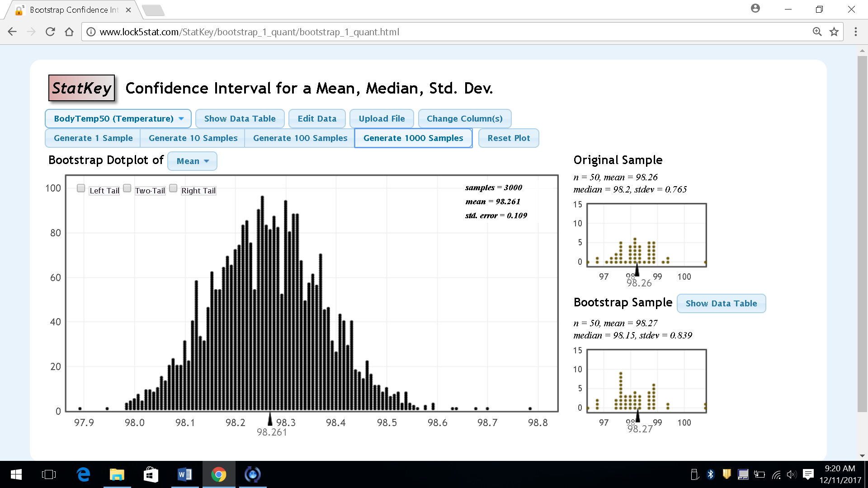Image resolution: width=868 pixels, height=488 pixels.
Task: Open the Action Center notification icon
Action: coord(808,474)
